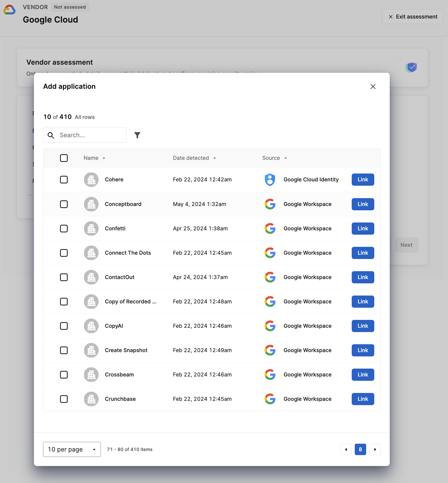Click the Google Cloud Identity shield icon
The height and width of the screenshot is (483, 448).
pyautogui.click(x=270, y=180)
